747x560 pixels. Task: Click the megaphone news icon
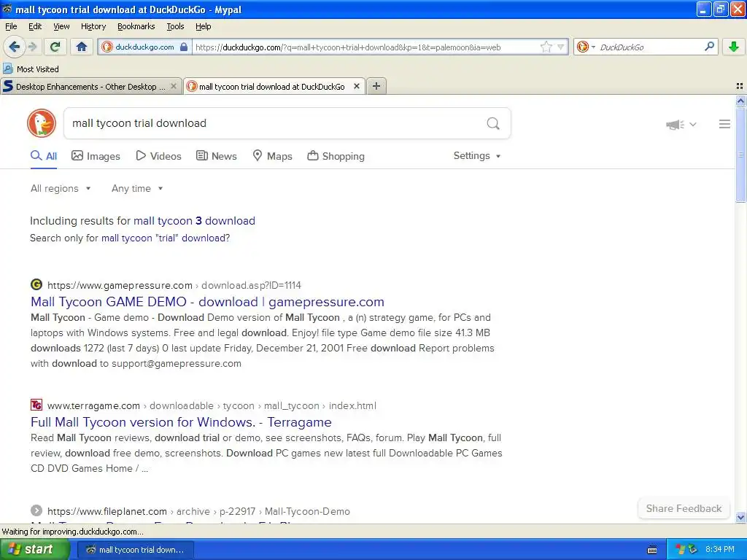[675, 124]
